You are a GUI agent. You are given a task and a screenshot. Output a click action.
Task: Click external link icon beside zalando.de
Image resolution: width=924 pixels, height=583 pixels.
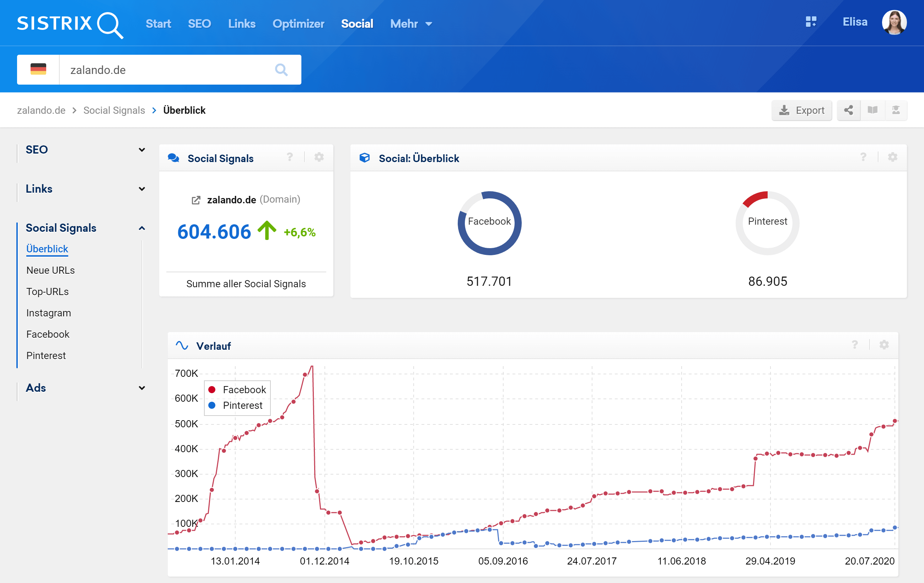click(196, 200)
